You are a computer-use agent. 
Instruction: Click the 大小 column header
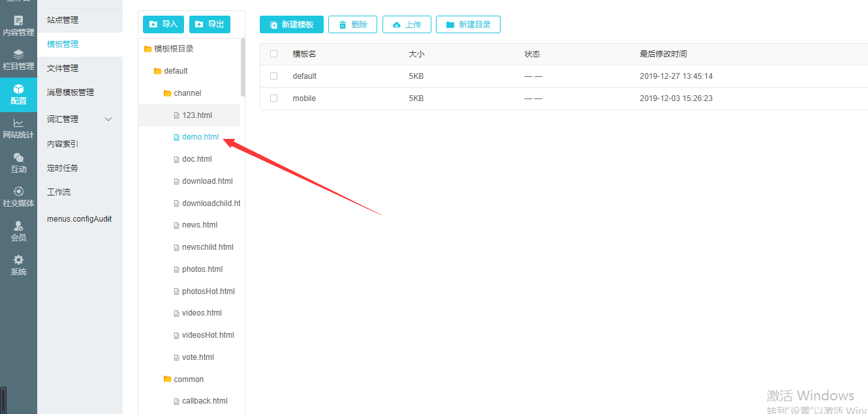tap(416, 54)
